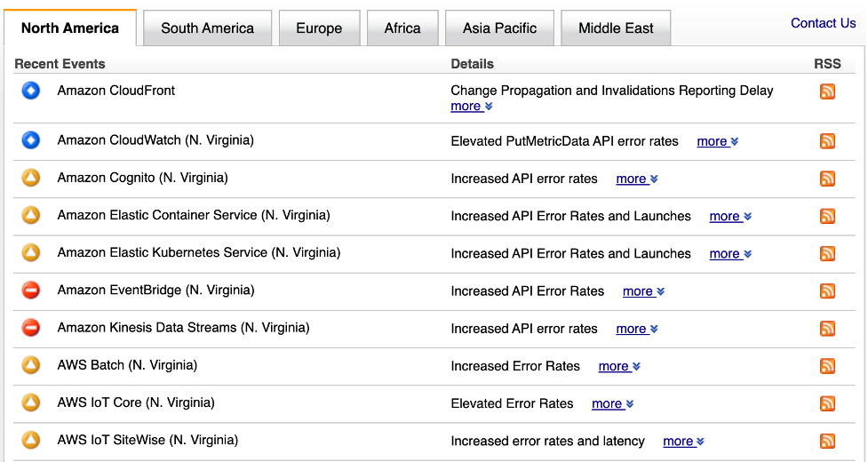
Task: Open the Asia Pacific tab
Action: pos(499,28)
